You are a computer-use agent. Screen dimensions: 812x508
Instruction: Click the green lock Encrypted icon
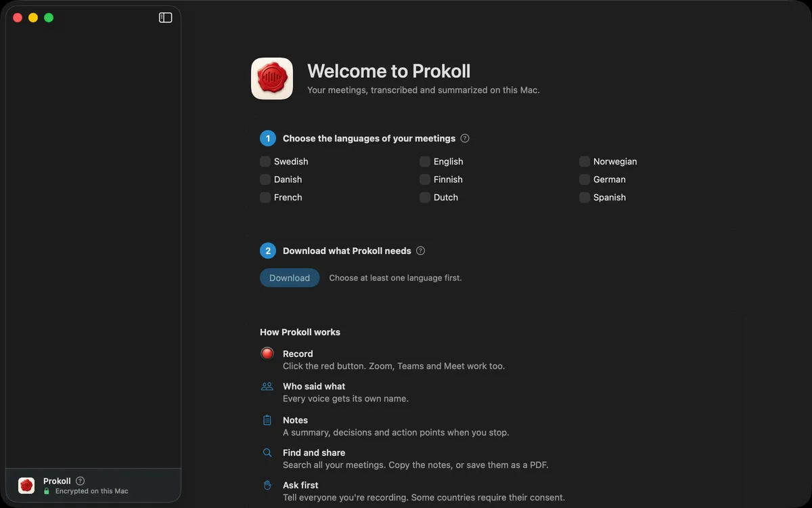(x=47, y=491)
